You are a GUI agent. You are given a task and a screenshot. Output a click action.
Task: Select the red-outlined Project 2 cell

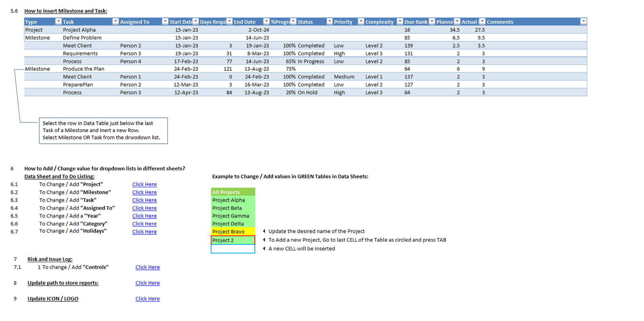233,240
